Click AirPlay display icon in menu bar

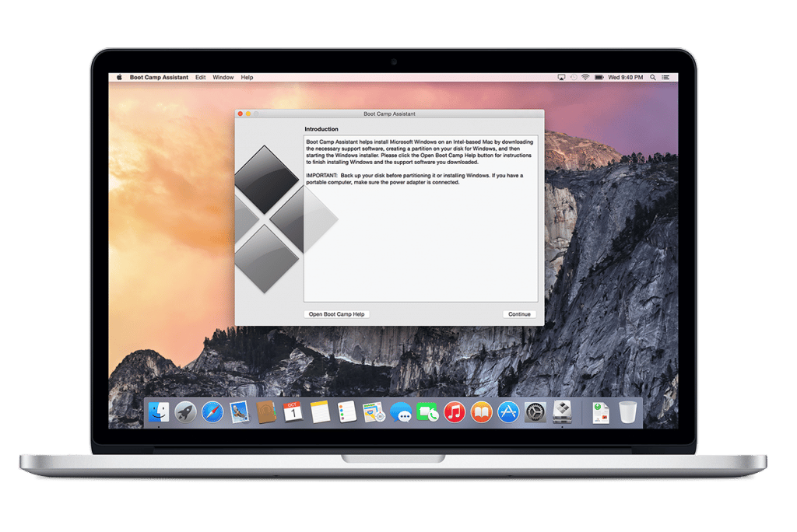(561, 77)
